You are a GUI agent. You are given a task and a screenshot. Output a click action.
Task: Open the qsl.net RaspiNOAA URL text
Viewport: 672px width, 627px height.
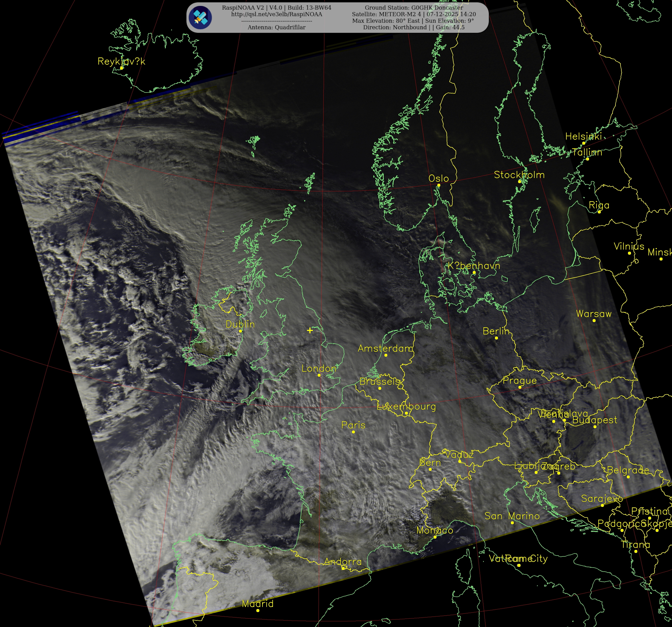click(277, 14)
